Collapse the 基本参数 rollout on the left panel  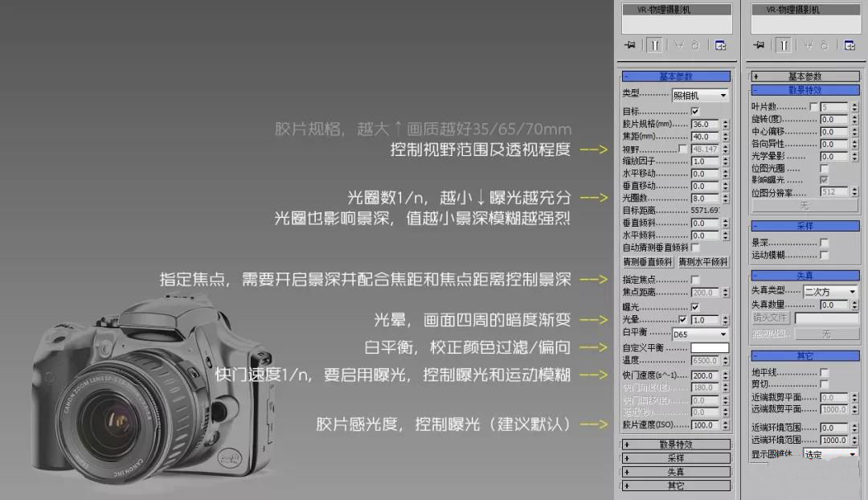pos(675,75)
